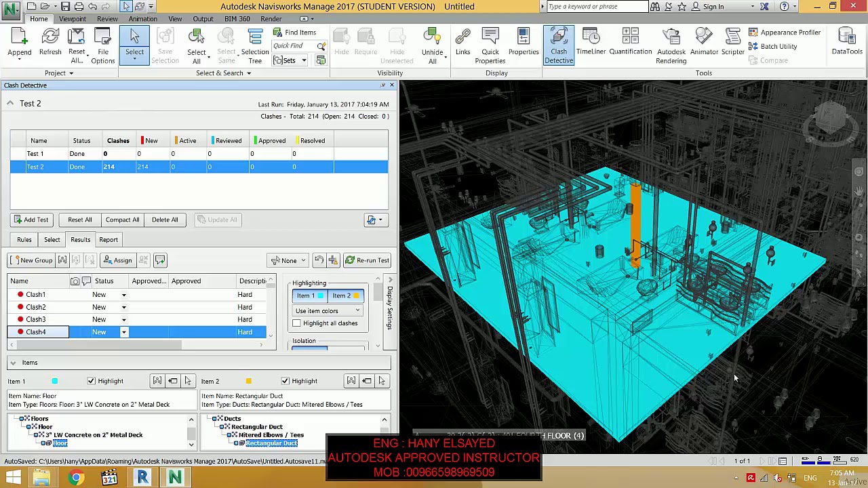
Task: Click the New Group button
Action: (31, 260)
